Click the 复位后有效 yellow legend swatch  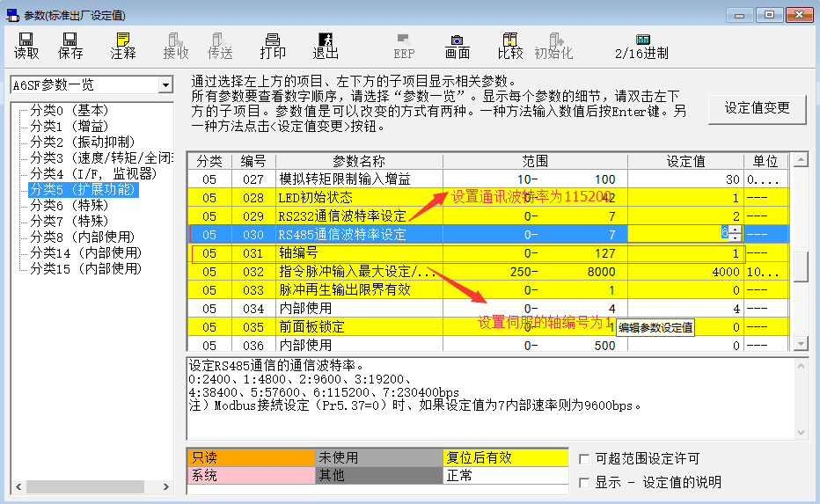pyautogui.click(x=506, y=458)
